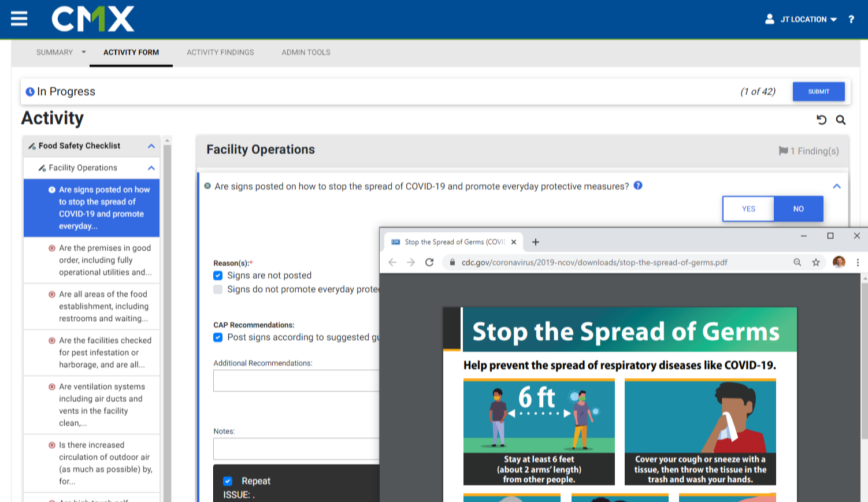
Task: Click the Facility Operations pencil icon in sidebar
Action: (x=42, y=168)
